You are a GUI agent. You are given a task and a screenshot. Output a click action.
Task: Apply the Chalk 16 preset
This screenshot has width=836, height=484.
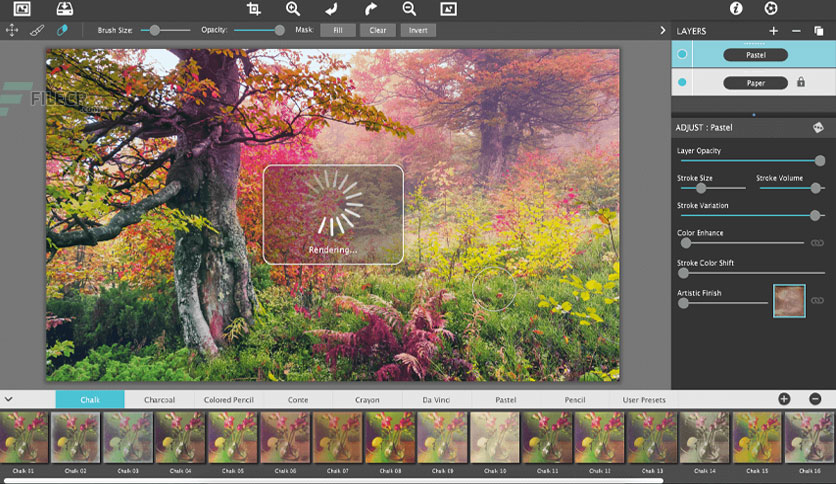coord(809,437)
